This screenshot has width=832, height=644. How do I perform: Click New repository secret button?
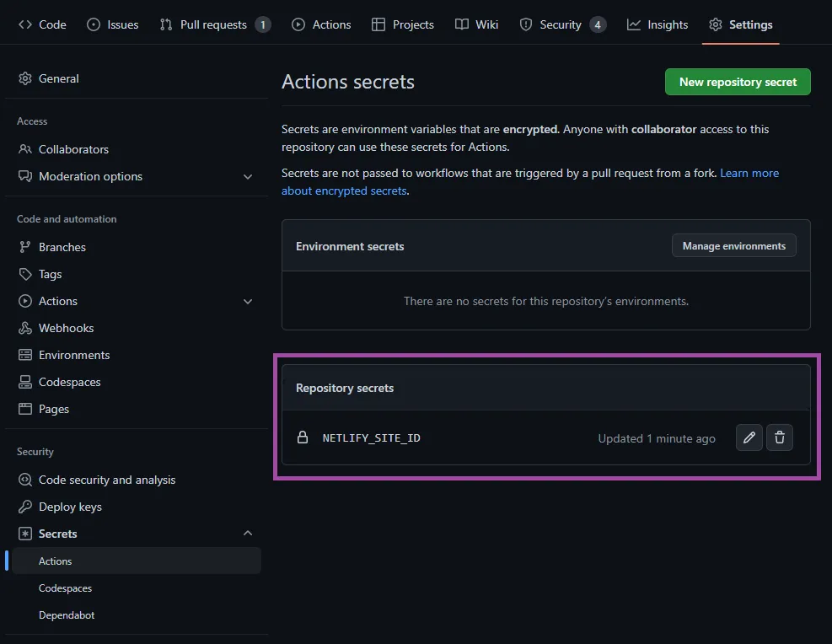(x=738, y=82)
